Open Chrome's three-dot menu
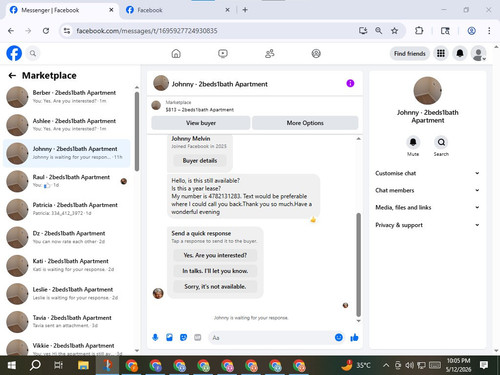 coord(489,31)
